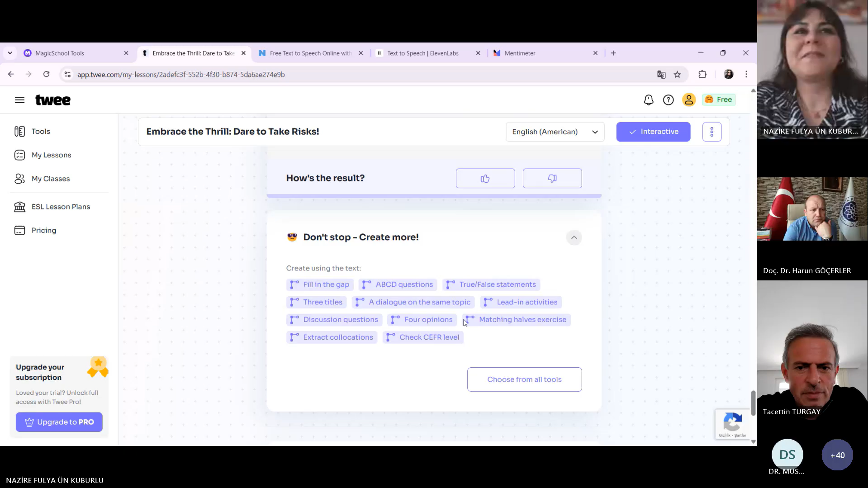The height and width of the screenshot is (488, 868).
Task: Collapse the Don't stop – Create more section
Action: coord(574,237)
